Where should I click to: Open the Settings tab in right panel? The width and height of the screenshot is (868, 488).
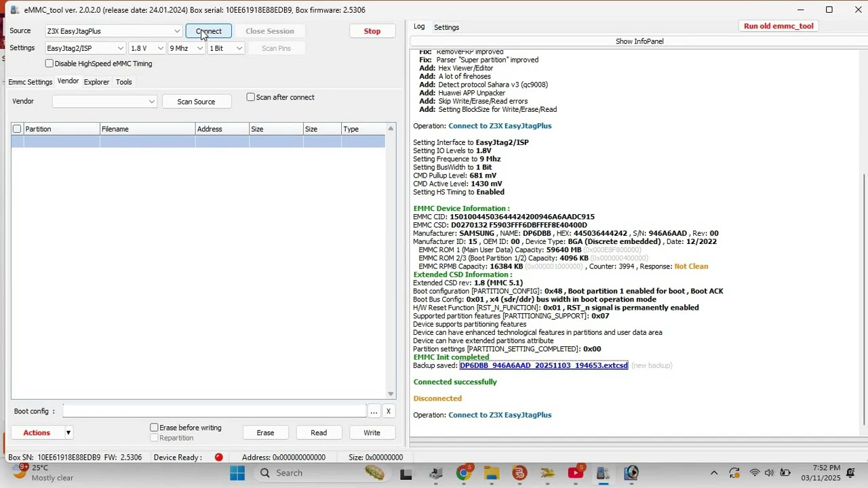446,27
